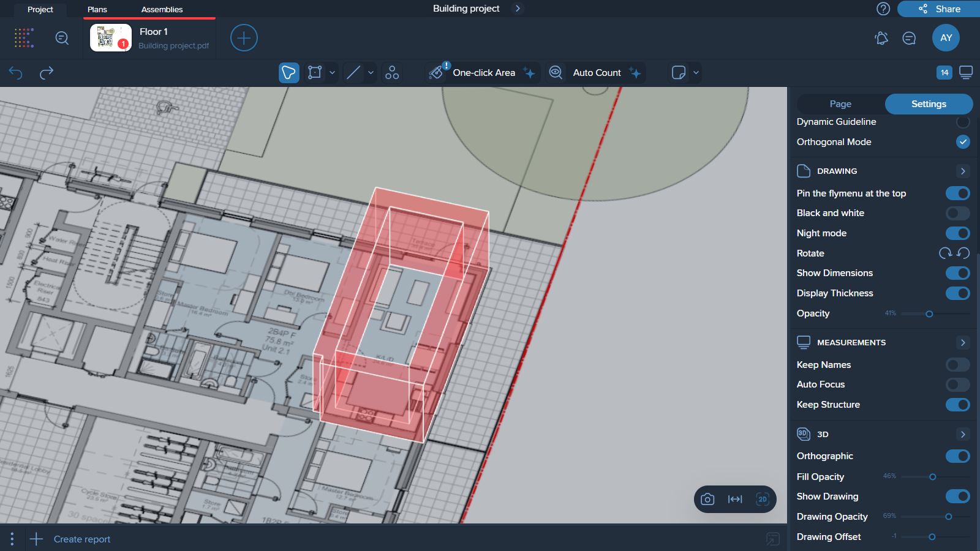The height and width of the screenshot is (551, 980).
Task: Click the Building project title
Action: 466,9
